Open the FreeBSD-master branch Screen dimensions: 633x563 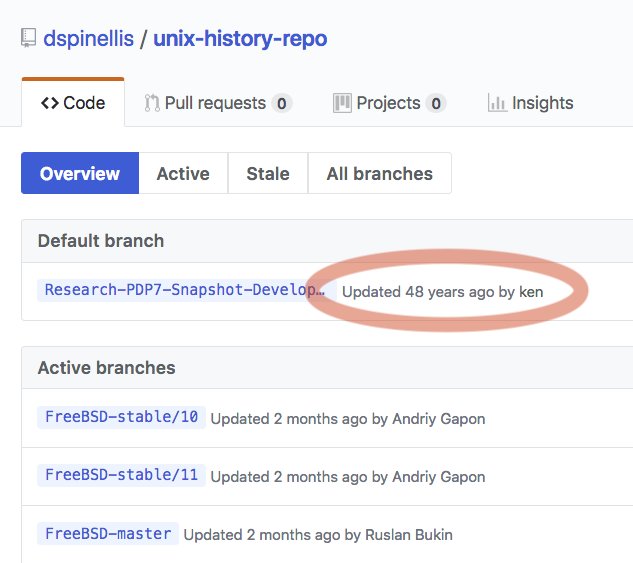[x=108, y=534]
